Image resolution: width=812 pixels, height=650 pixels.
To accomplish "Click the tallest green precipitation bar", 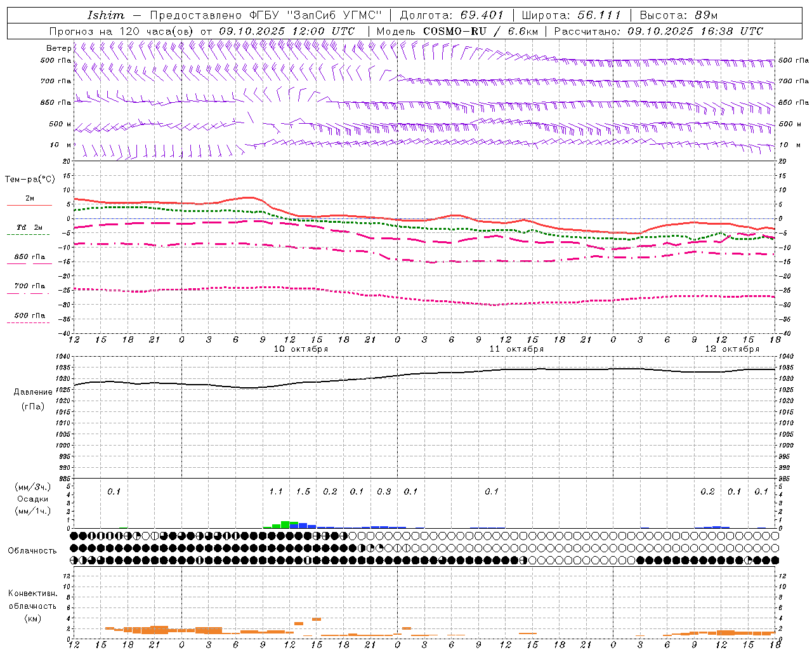I will [x=285, y=524].
